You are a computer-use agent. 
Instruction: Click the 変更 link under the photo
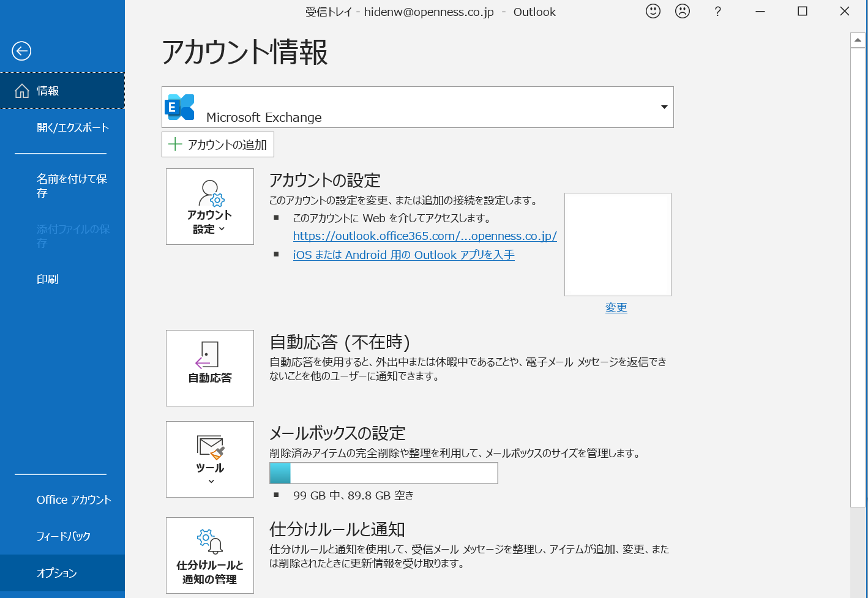tap(616, 307)
